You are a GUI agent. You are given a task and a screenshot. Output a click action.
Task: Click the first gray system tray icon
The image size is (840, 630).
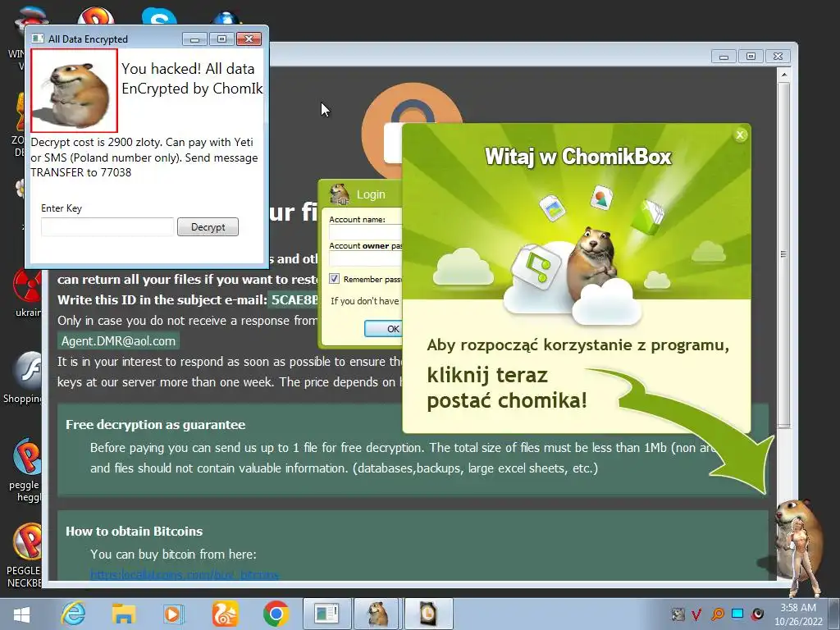click(678, 614)
